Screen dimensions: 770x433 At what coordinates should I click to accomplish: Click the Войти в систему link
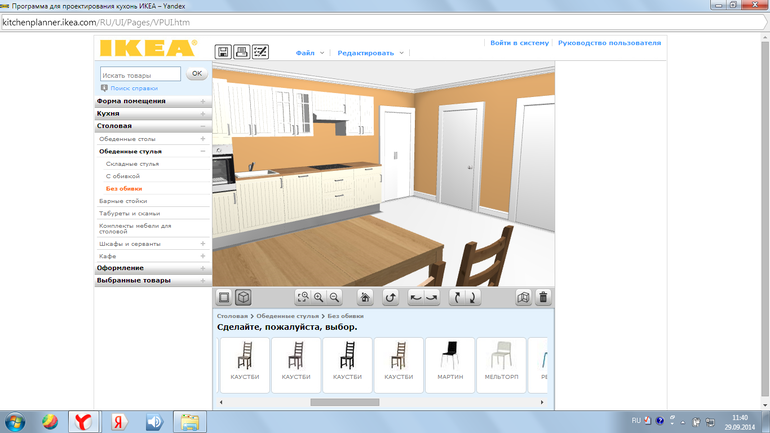[519, 43]
